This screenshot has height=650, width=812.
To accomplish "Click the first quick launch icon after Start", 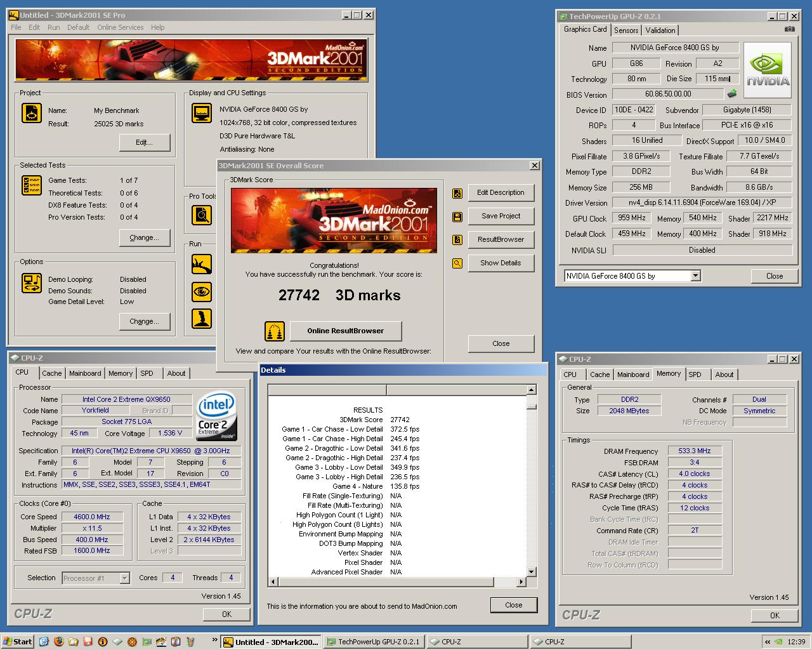I will pos(44,642).
